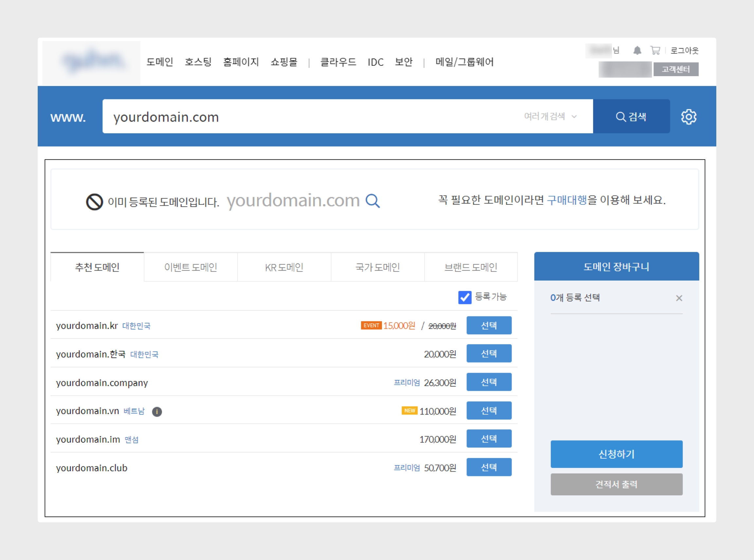Expand the 여러개 검색 dropdown

pyautogui.click(x=550, y=116)
